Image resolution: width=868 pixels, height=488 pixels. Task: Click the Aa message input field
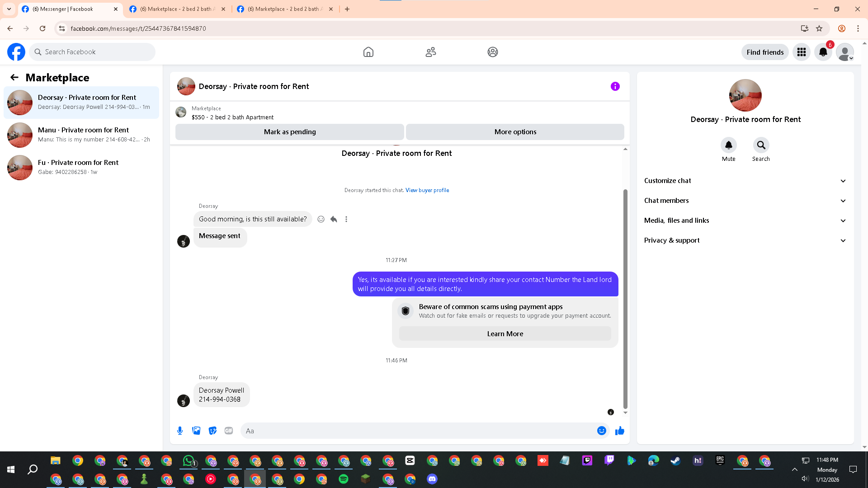click(418, 431)
